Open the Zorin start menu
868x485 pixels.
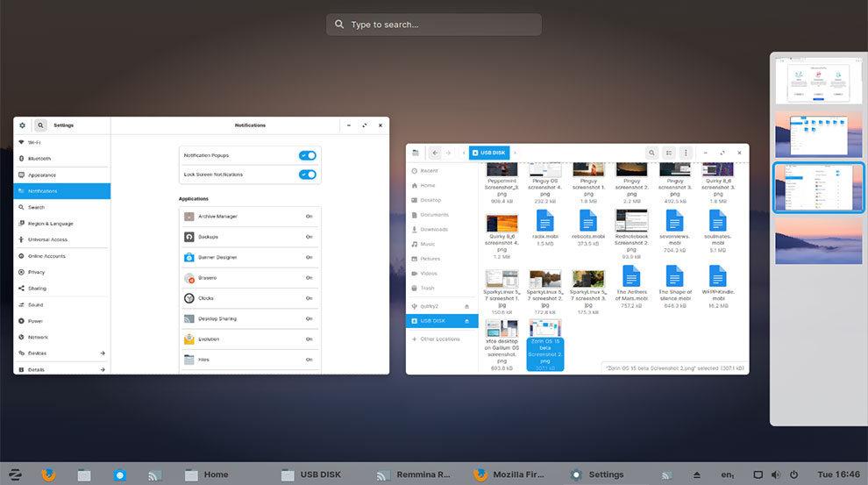17,474
